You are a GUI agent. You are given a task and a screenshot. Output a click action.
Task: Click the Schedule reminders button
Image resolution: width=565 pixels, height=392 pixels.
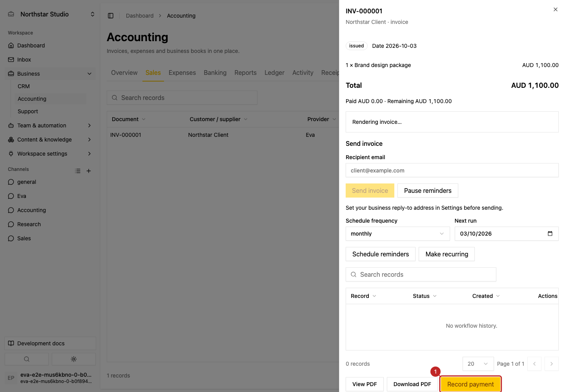click(381, 254)
